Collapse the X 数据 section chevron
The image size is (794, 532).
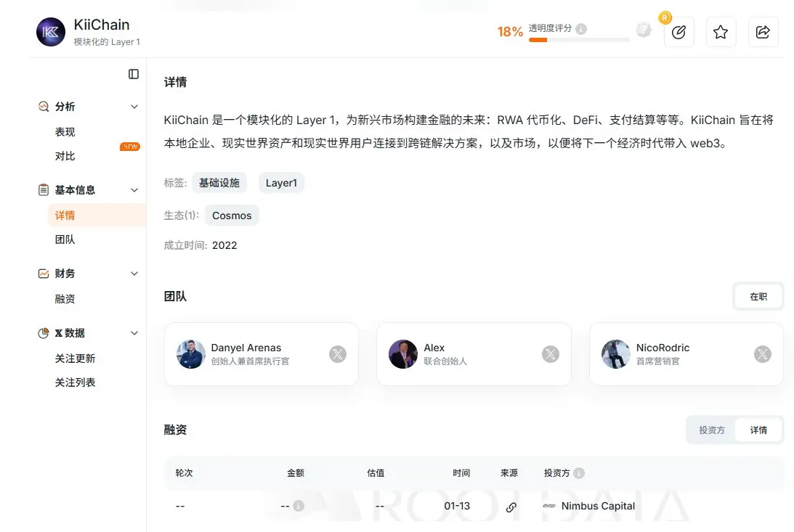coord(134,333)
